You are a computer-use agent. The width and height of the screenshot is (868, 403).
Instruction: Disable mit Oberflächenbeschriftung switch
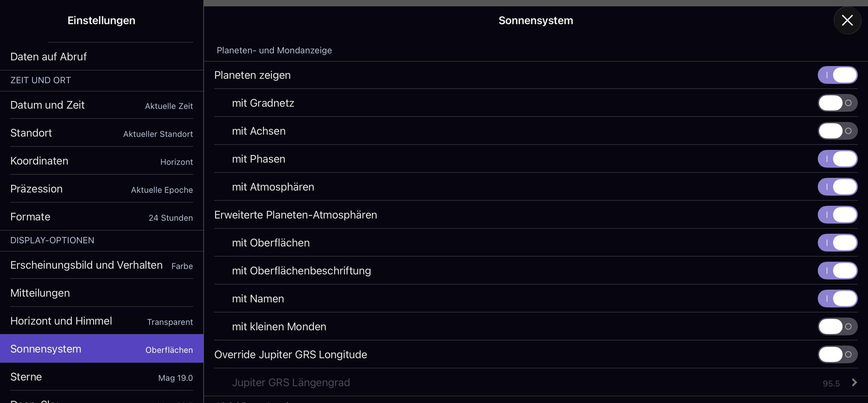pos(837,271)
